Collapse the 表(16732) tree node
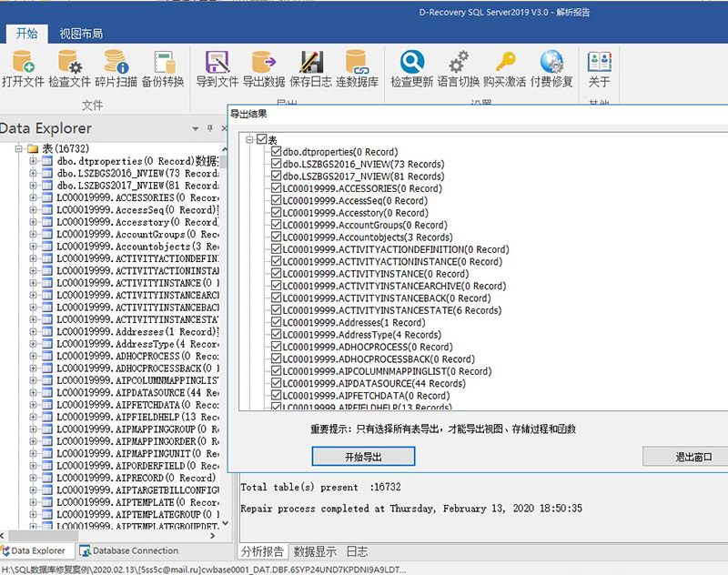 click(x=18, y=148)
